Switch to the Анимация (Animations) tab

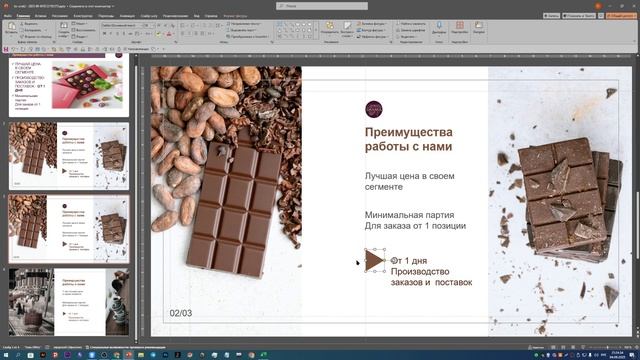click(127, 16)
